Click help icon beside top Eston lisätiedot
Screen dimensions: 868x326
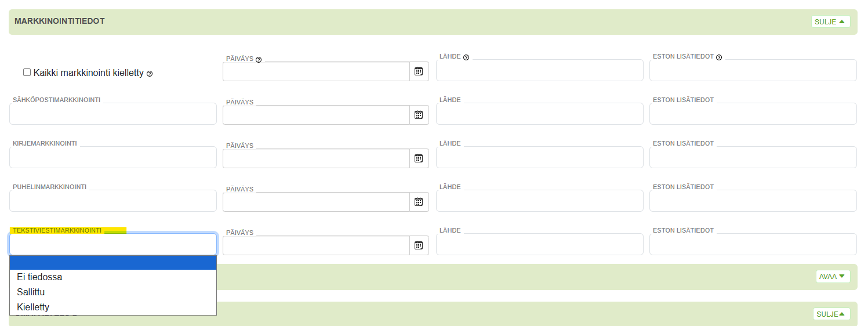coord(719,57)
